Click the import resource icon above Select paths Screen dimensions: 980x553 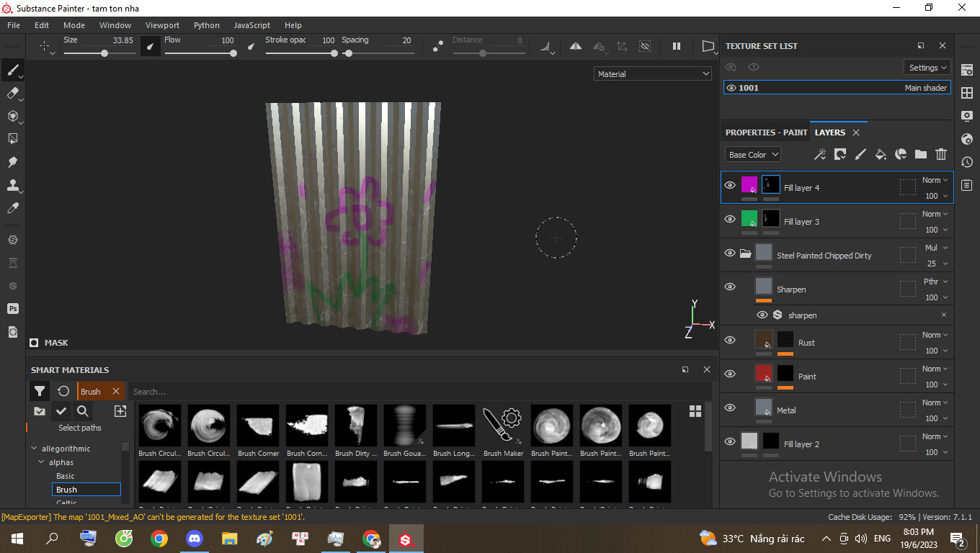[x=120, y=411]
